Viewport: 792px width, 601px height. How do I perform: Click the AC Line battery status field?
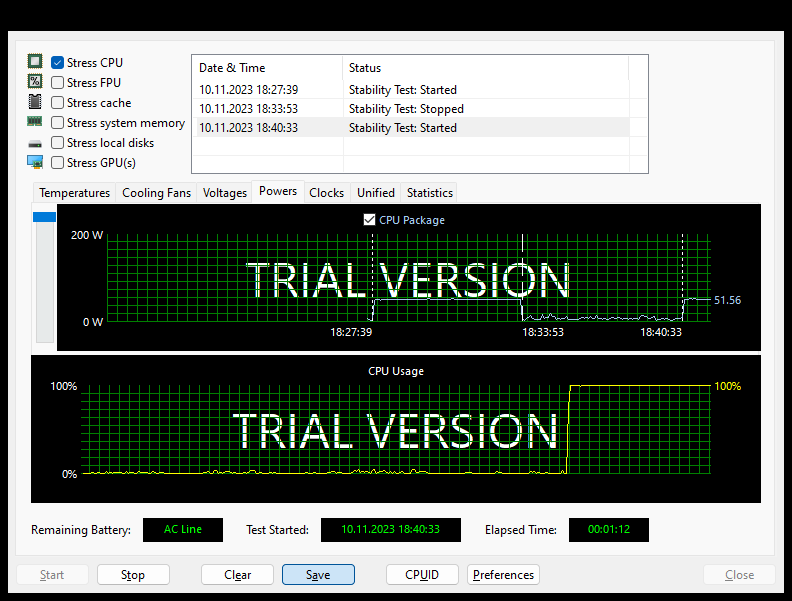pyautogui.click(x=183, y=530)
